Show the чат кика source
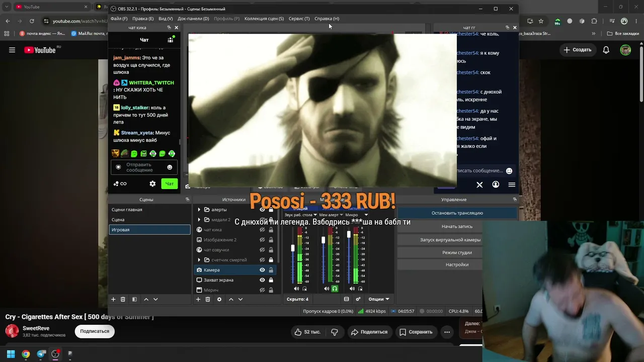The image size is (644, 362). click(262, 230)
